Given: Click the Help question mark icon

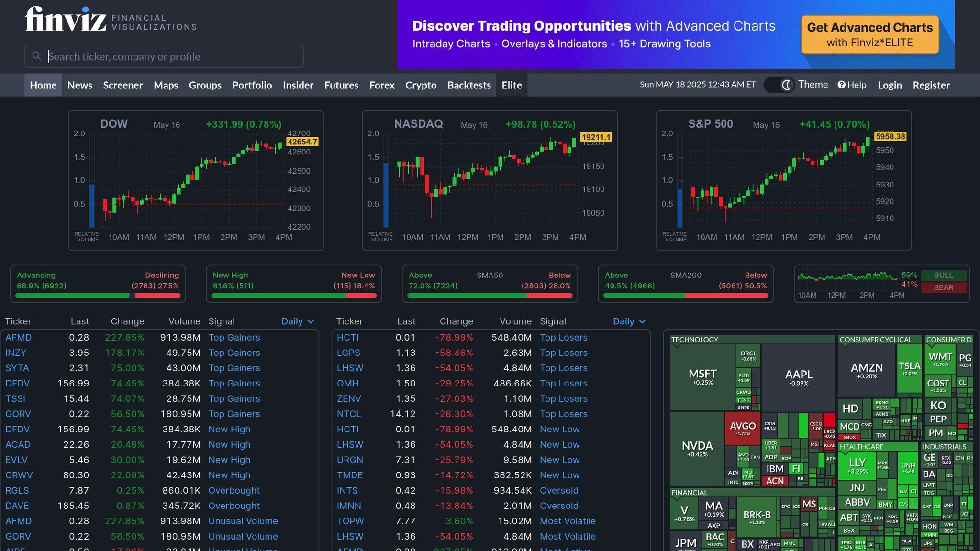Looking at the screenshot, I should coord(842,85).
